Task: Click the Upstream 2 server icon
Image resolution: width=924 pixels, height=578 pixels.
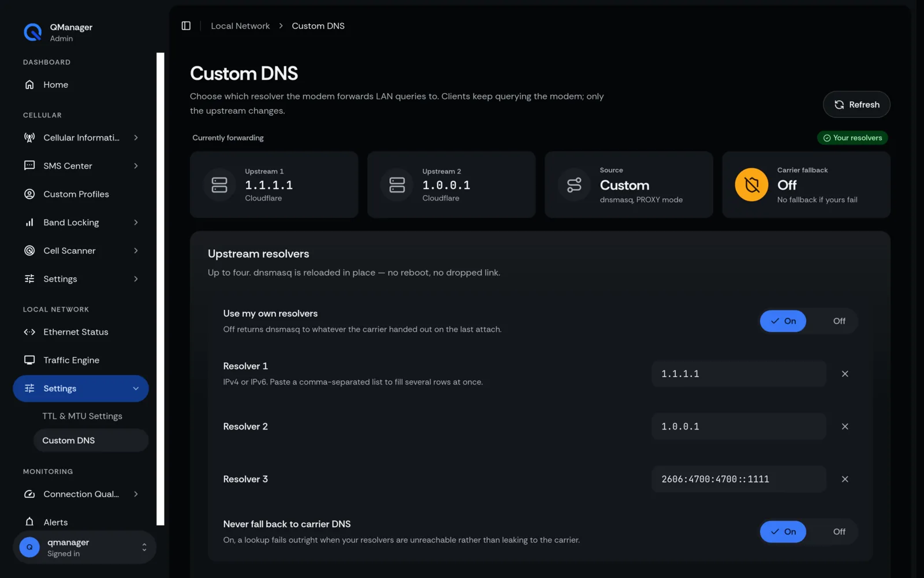Action: click(397, 185)
